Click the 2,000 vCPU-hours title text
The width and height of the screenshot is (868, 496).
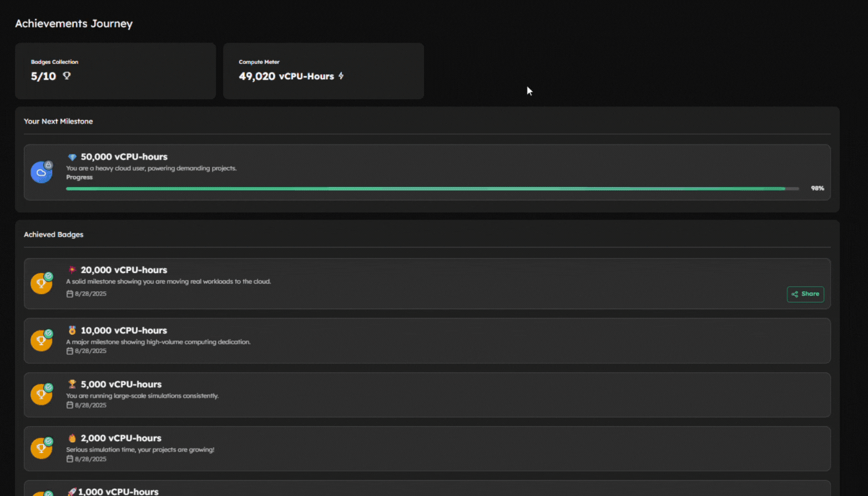tap(121, 438)
